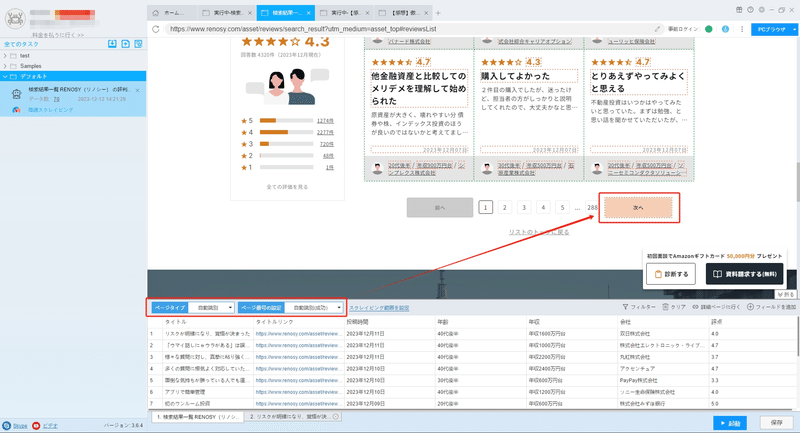Open the three-dot more options menu
This screenshot has width=800, height=433.
click(x=742, y=29)
